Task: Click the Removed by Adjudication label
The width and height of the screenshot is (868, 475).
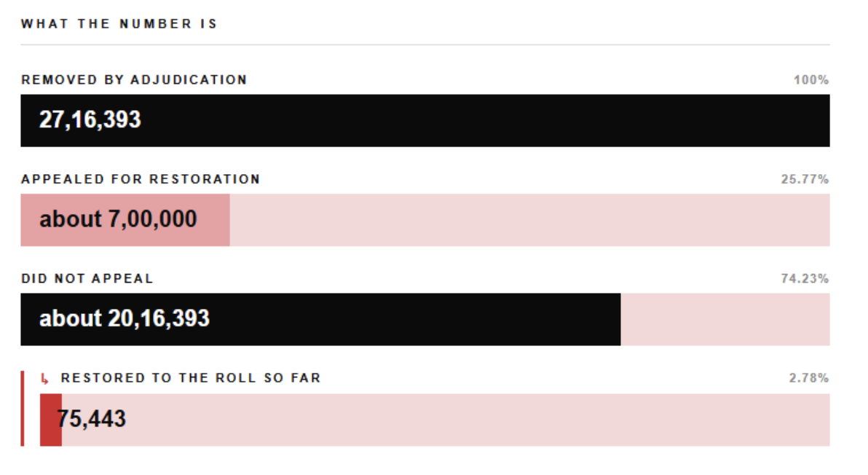Action: tap(134, 79)
